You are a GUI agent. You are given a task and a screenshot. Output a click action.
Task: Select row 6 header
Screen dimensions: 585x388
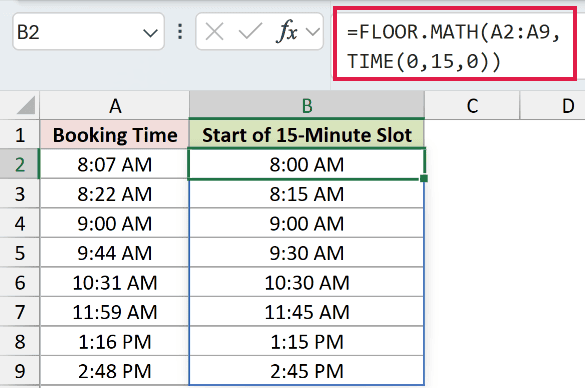pos(20,282)
